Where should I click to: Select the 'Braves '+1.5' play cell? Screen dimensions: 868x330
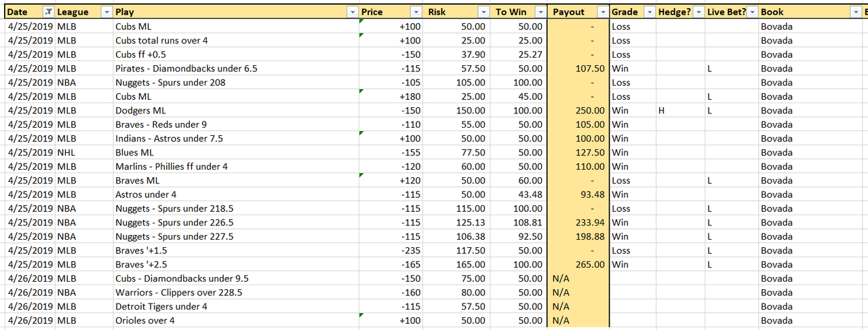[x=236, y=251]
